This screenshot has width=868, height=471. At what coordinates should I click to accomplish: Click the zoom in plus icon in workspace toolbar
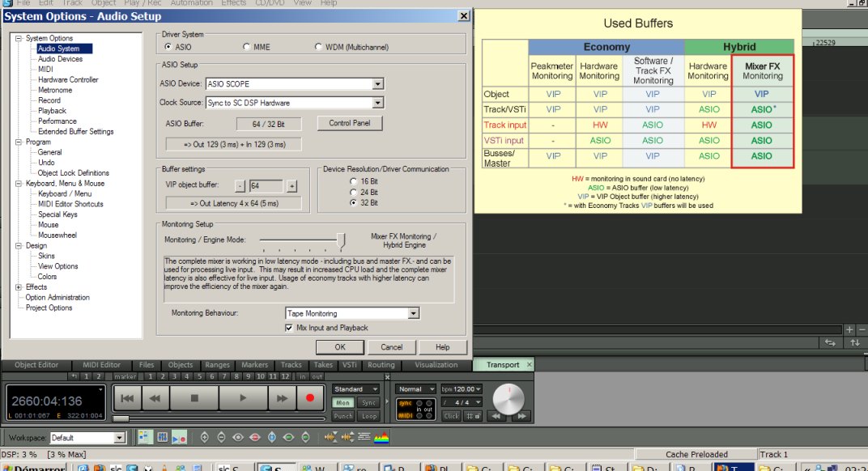[x=204, y=437]
